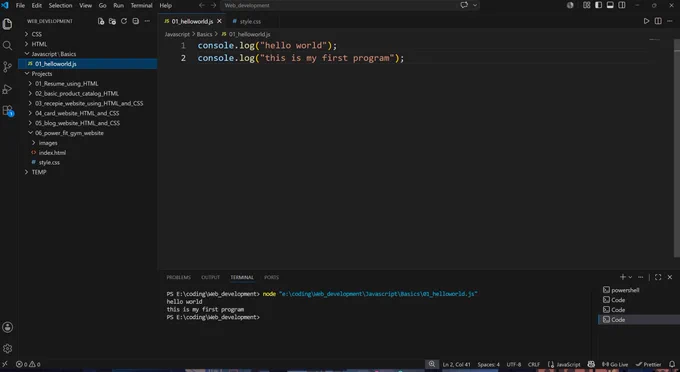Go back with navigation arrow
The image size is (680, 372).
point(202,5)
